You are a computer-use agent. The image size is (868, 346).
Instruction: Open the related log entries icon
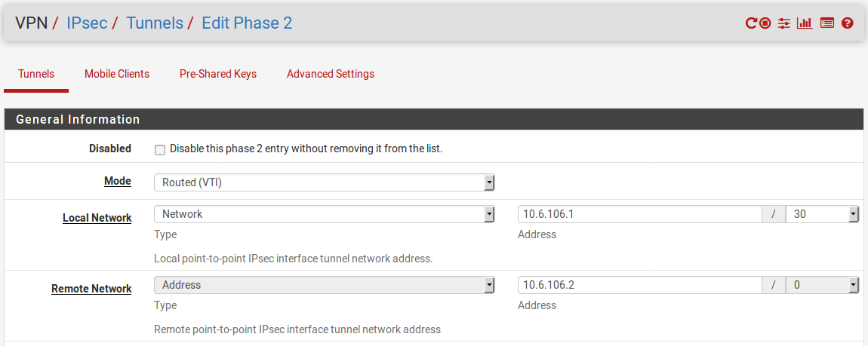coord(826,23)
